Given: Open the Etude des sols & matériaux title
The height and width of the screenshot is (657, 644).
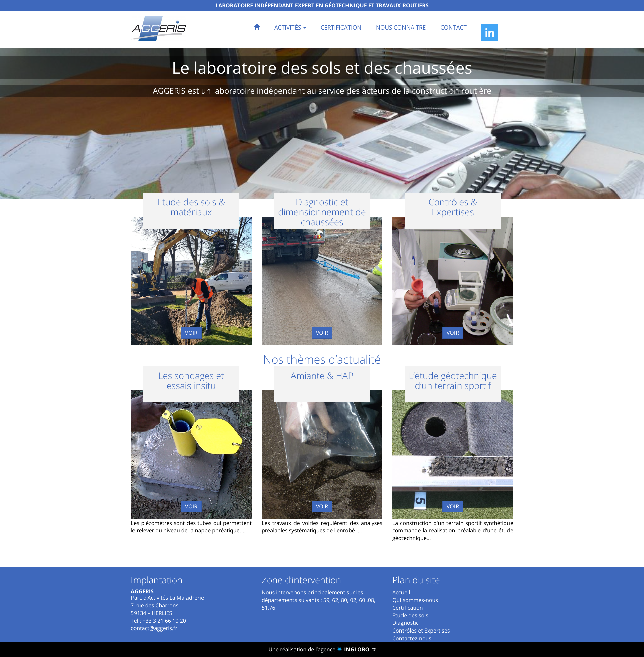Looking at the screenshot, I should click(191, 207).
